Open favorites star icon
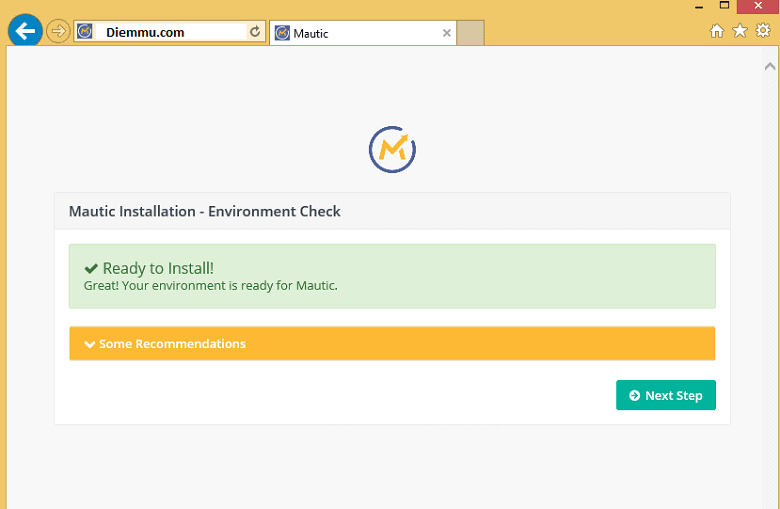Screen dimensions: 780x509 pyautogui.click(x=740, y=31)
